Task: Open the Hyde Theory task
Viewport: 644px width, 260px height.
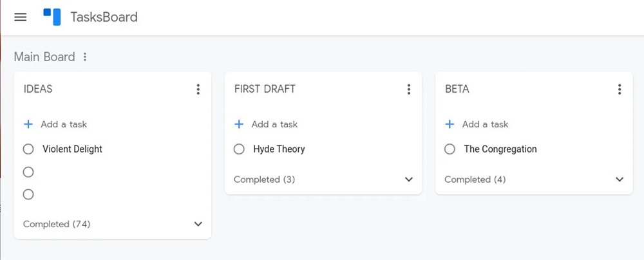Action: (279, 149)
